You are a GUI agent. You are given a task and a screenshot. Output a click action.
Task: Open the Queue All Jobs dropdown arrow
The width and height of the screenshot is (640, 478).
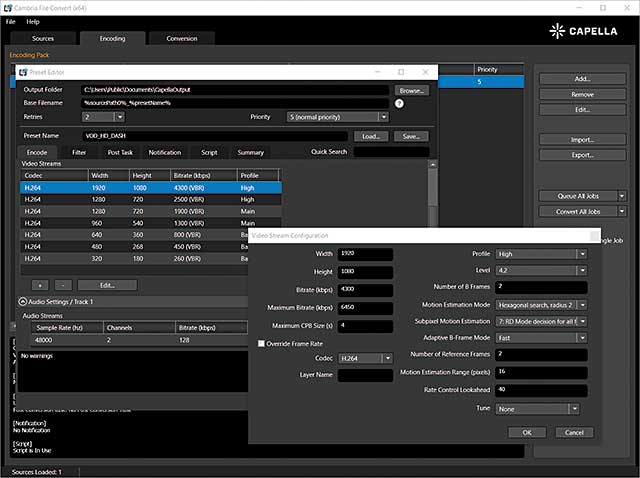pos(622,196)
